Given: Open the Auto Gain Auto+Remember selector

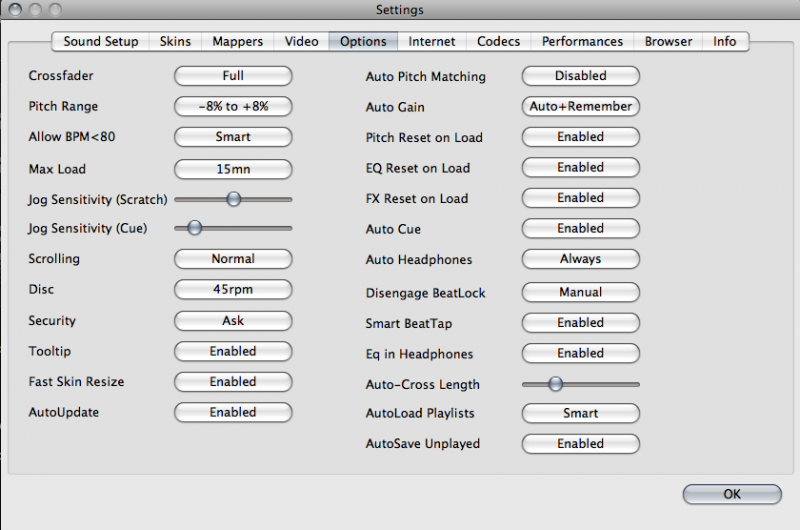Looking at the screenshot, I should [x=580, y=106].
